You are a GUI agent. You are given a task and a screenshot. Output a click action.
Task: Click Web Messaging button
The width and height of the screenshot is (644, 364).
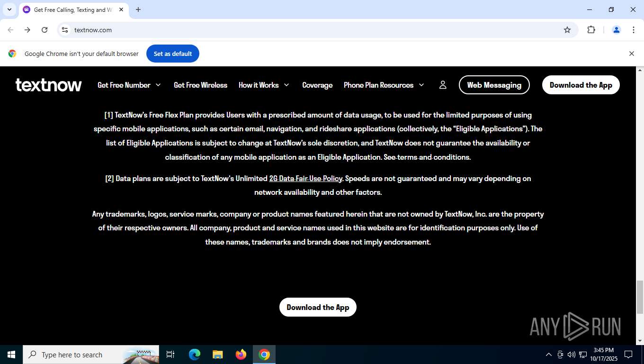pyautogui.click(x=494, y=85)
